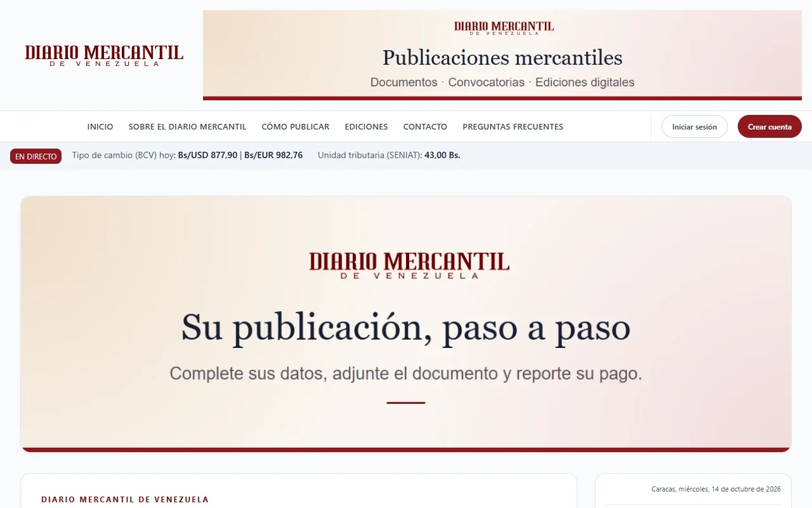Select EDICIONES in the navigation bar
Image resolution: width=812 pixels, height=508 pixels.
coord(366,127)
